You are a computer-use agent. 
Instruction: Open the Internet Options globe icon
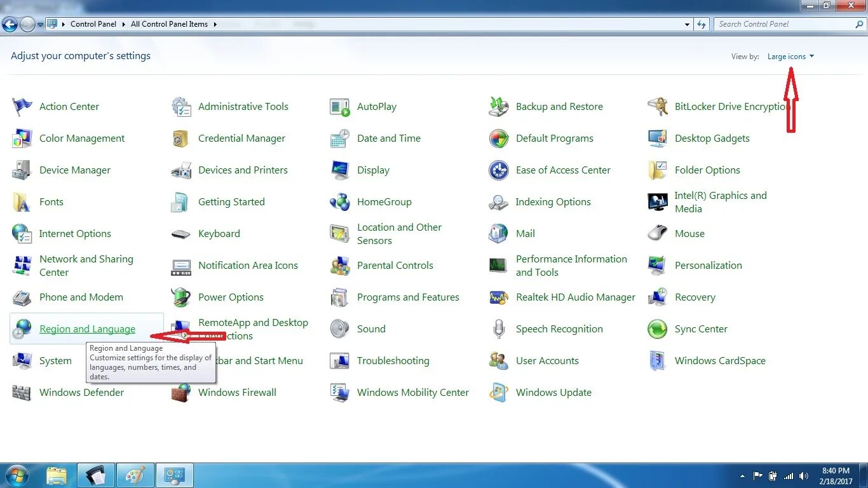point(22,234)
